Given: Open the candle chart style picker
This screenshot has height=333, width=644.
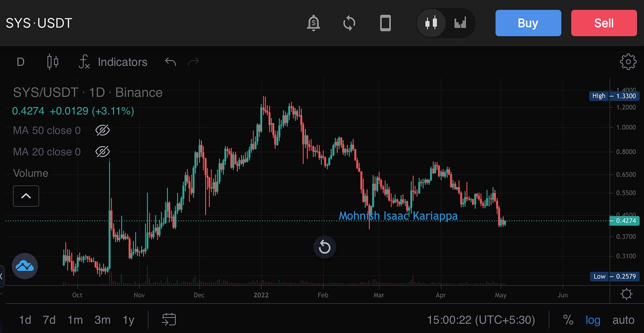Looking at the screenshot, I should pyautogui.click(x=53, y=62).
